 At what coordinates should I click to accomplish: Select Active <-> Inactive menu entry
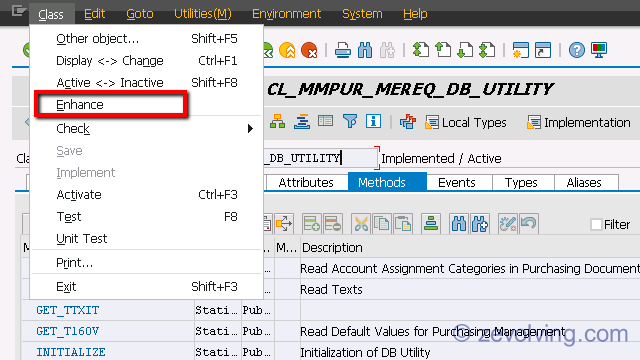tap(147, 83)
